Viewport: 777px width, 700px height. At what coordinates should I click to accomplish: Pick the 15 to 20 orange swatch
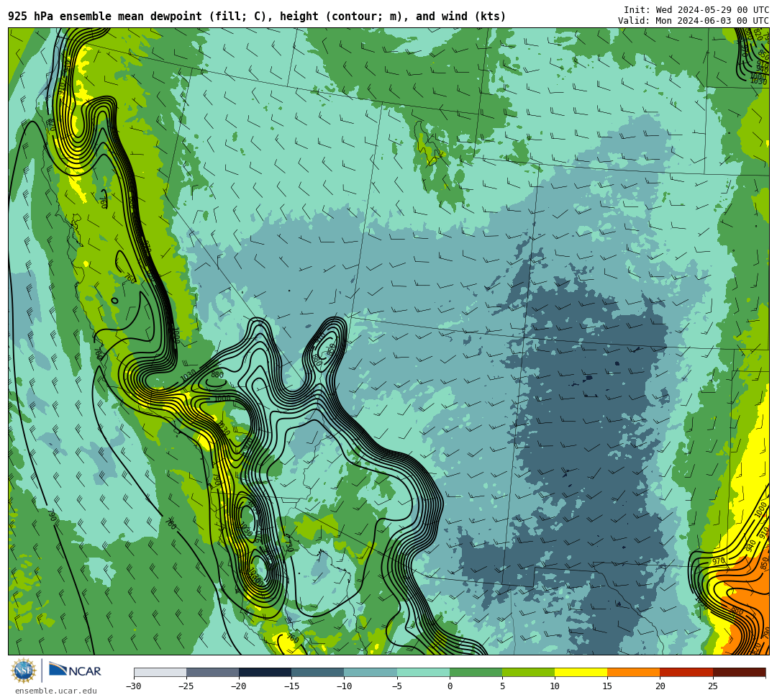pos(634,672)
